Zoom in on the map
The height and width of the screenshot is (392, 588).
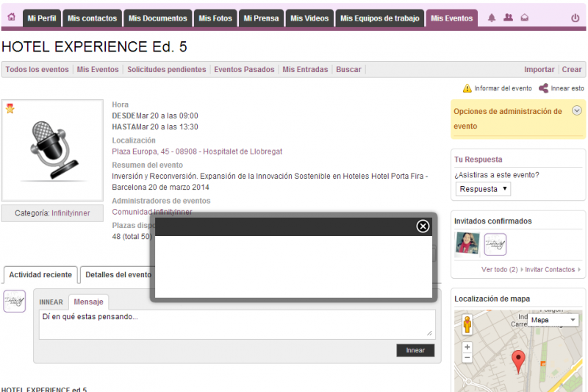(x=467, y=347)
